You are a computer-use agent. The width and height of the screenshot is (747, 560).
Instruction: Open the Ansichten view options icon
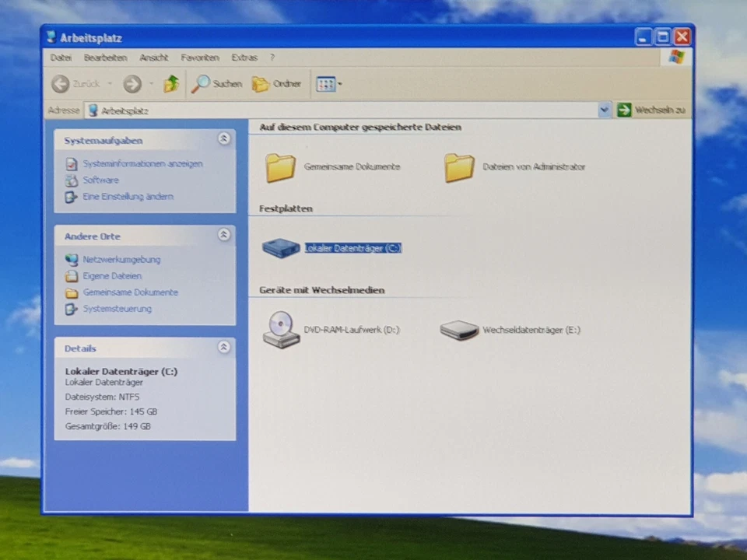(326, 84)
